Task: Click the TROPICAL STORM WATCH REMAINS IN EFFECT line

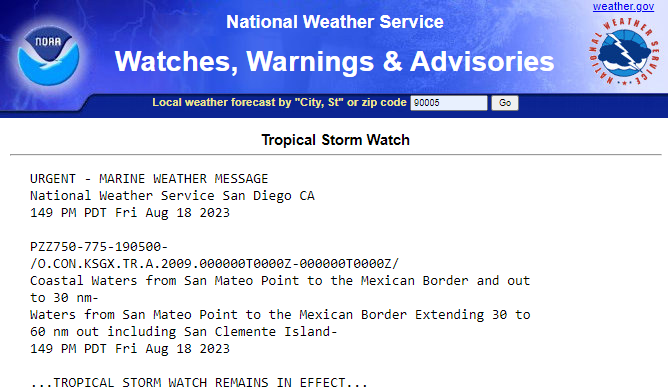Action: click(x=199, y=383)
